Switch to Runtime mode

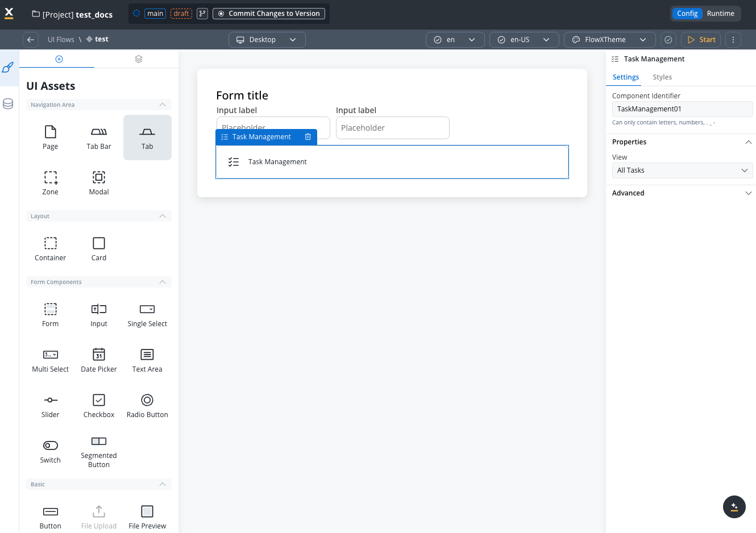point(720,14)
